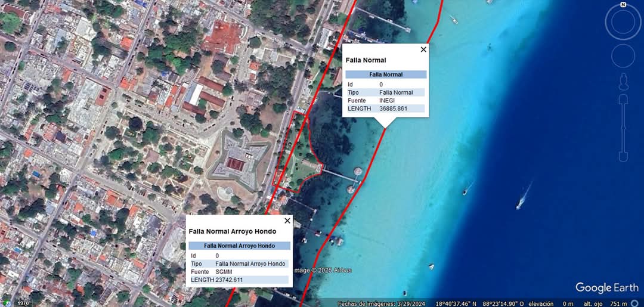Open historical imagery clock icon near 1970
The height and width of the screenshot is (307, 644).
8,303
